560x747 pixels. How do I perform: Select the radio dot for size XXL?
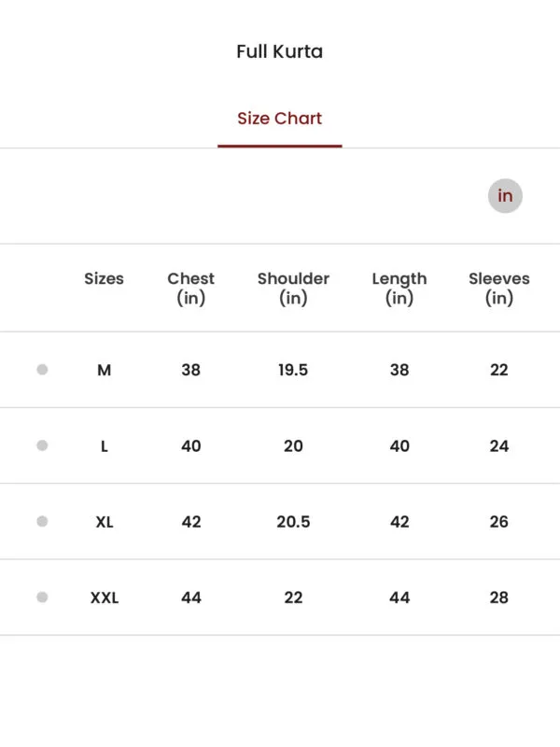42,597
